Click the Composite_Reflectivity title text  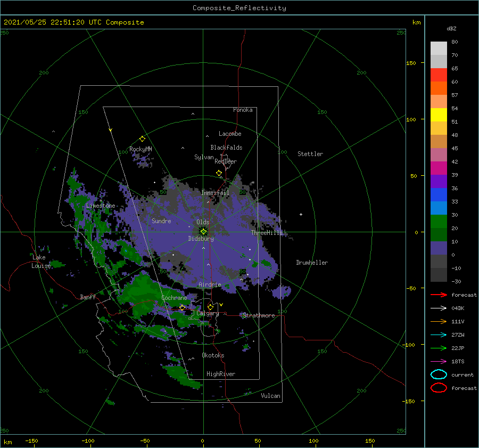tap(239, 8)
